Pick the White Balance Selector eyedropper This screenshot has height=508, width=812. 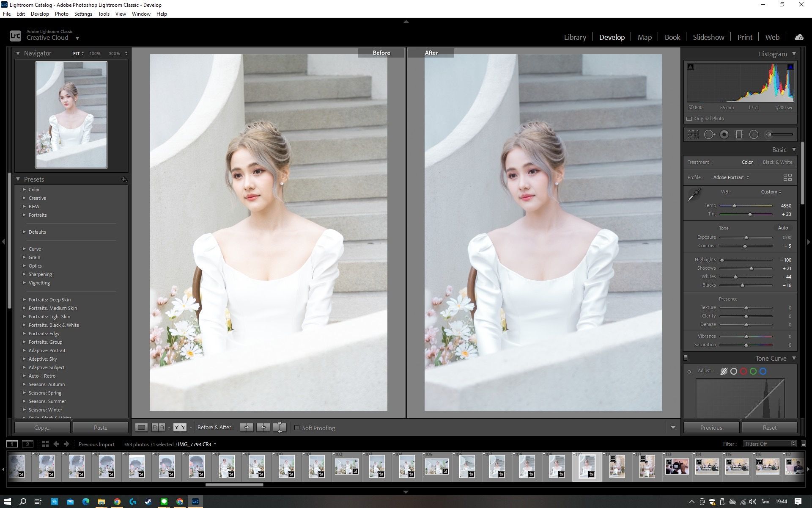click(694, 195)
